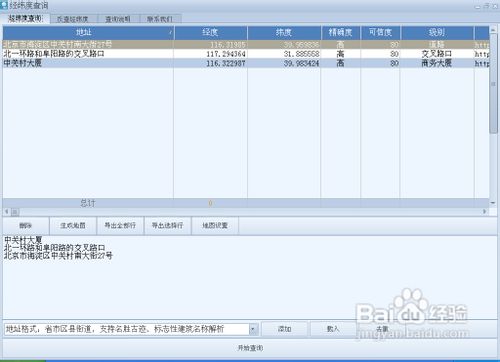Click the 总计 summary cell
Screen dimensions: 500x362
(x=88, y=203)
